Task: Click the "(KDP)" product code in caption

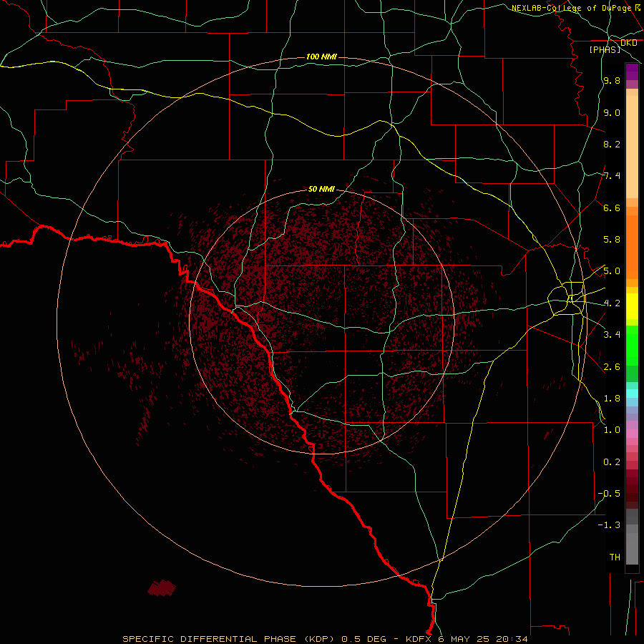Action: click(x=321, y=639)
